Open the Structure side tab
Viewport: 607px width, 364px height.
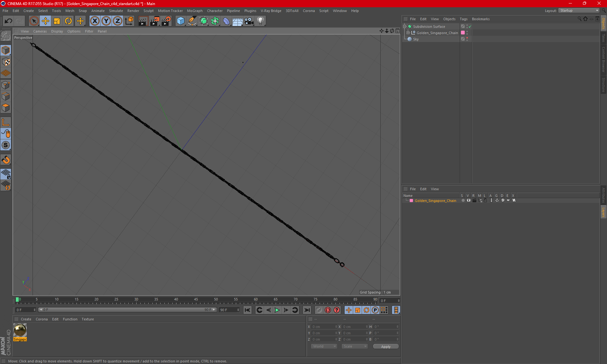(x=603, y=85)
